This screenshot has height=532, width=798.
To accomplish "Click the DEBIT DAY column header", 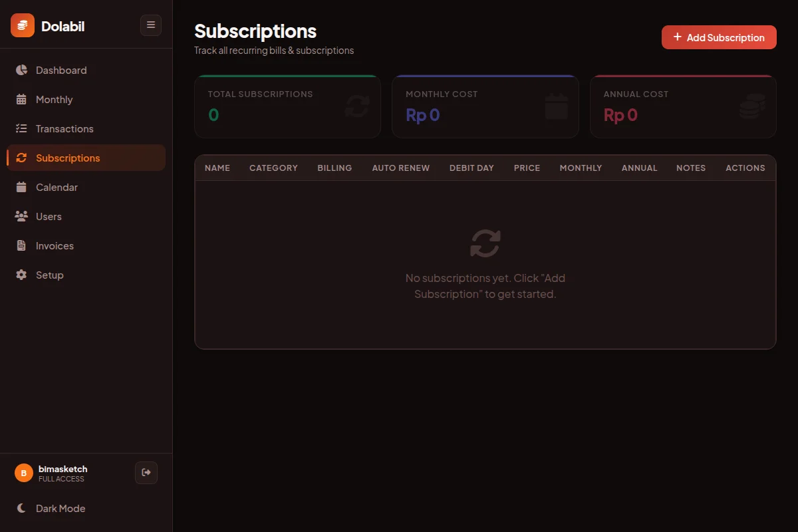I will point(471,168).
